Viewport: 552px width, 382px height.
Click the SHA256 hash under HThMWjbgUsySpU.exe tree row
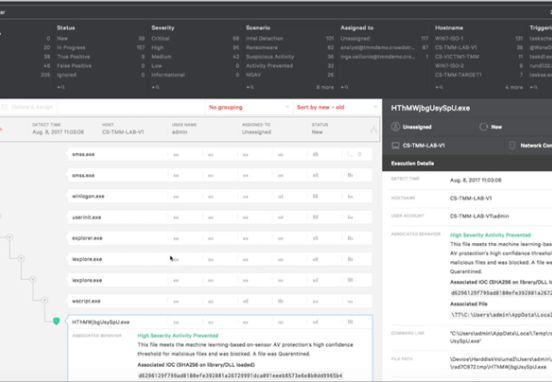240,376
